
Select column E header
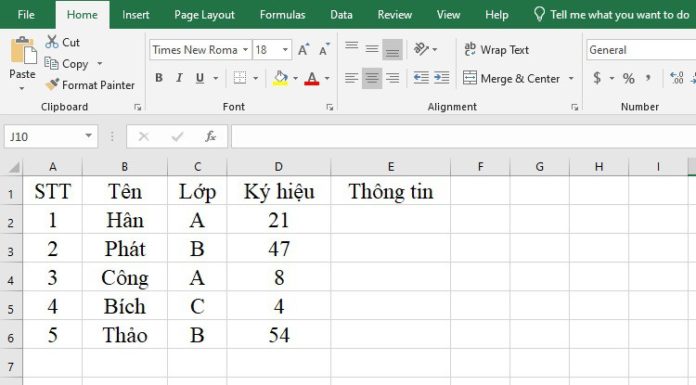391,167
